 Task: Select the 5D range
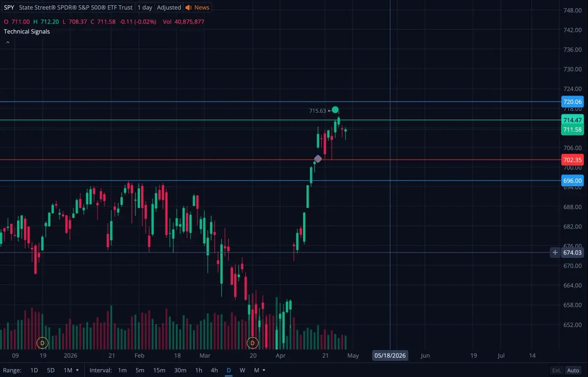[x=51, y=370]
